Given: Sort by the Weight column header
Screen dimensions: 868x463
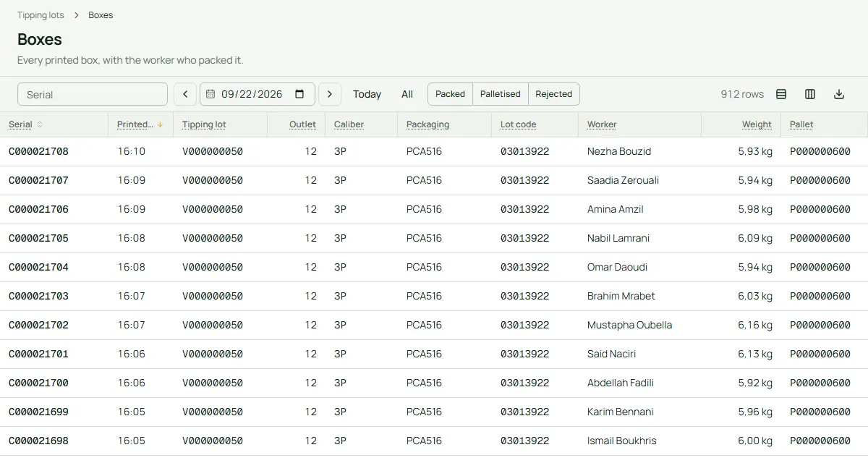Looking at the screenshot, I should 757,124.
